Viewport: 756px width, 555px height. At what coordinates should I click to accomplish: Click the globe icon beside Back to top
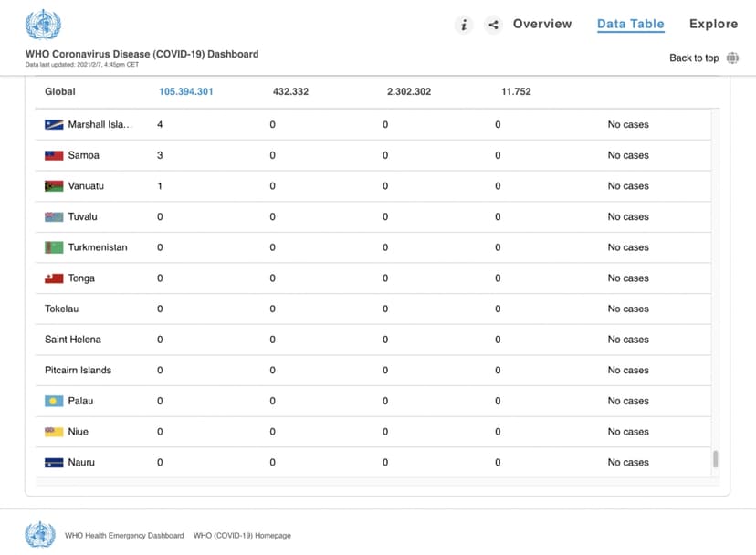732,58
